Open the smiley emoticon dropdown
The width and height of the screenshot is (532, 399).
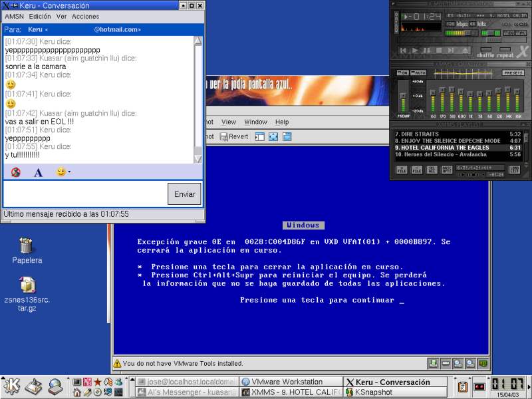click(x=63, y=172)
